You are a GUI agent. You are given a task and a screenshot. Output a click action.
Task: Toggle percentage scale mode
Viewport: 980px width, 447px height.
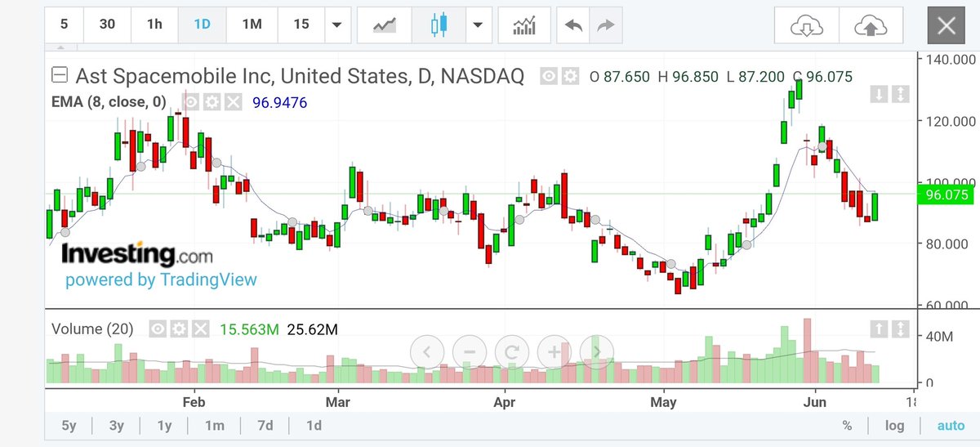point(847,426)
